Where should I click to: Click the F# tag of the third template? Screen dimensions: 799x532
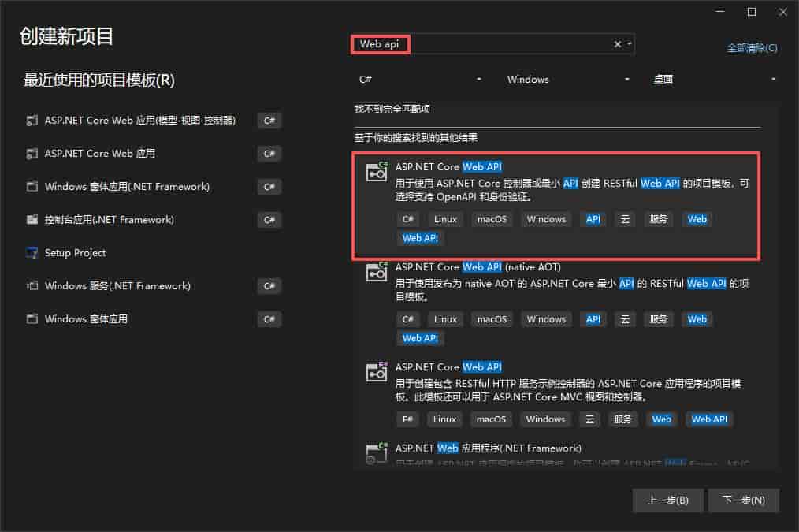[x=407, y=419]
